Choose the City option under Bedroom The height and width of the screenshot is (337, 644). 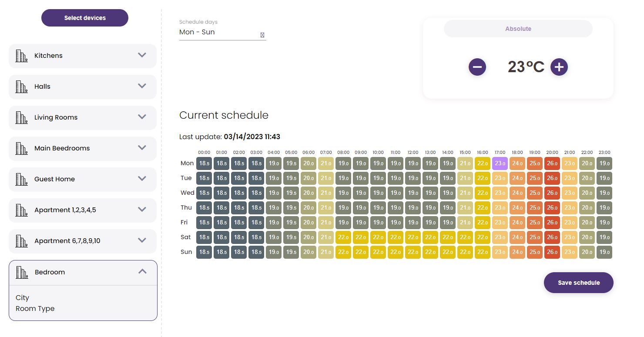coord(22,298)
